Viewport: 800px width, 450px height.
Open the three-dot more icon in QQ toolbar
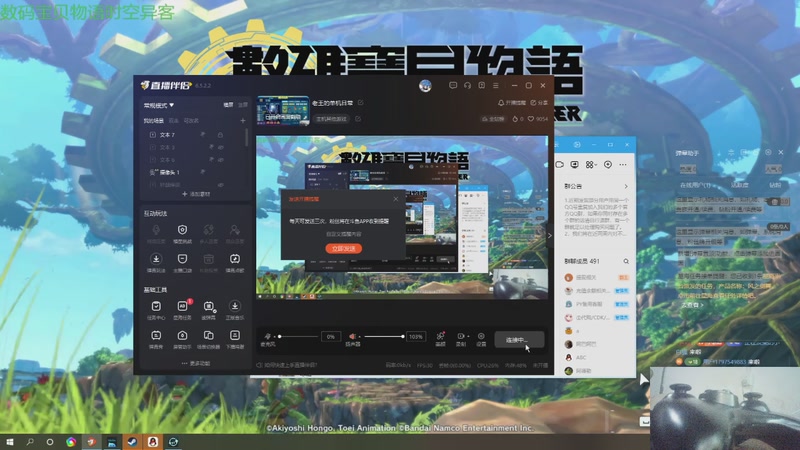(623, 165)
